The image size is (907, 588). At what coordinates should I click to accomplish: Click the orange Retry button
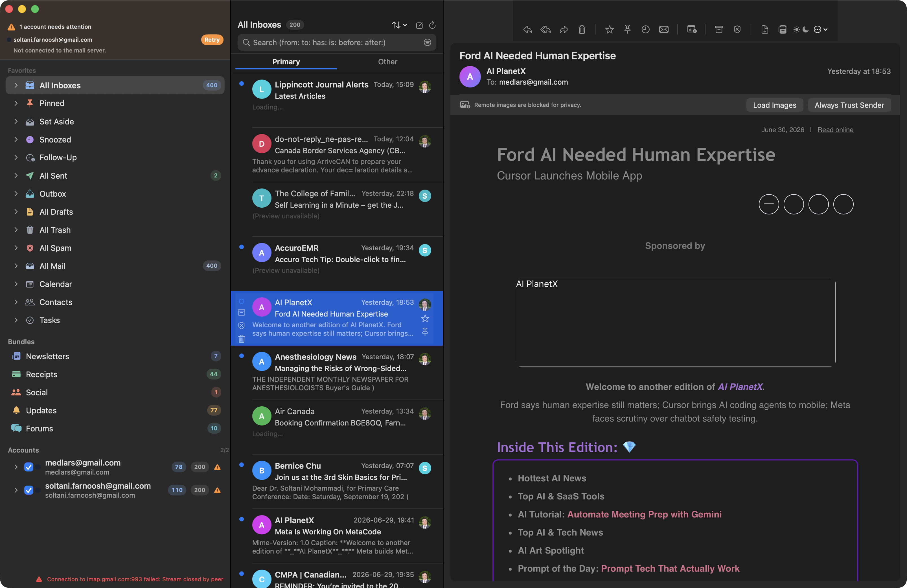(212, 40)
